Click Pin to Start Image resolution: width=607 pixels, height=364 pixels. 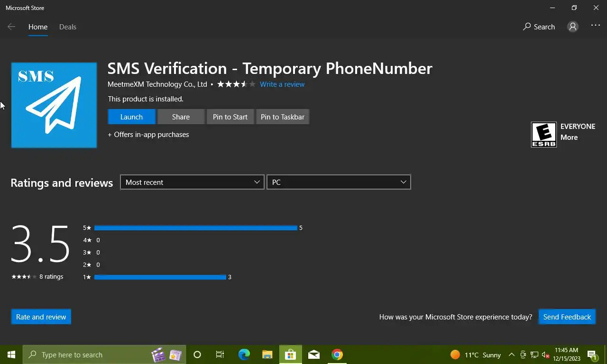coord(230,117)
